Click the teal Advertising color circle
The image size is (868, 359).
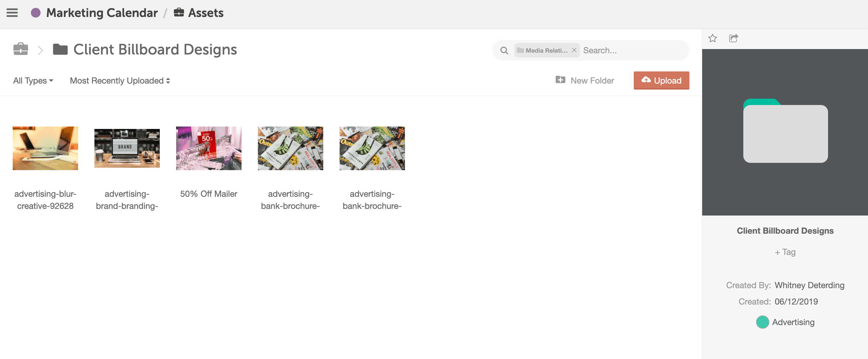pos(762,322)
